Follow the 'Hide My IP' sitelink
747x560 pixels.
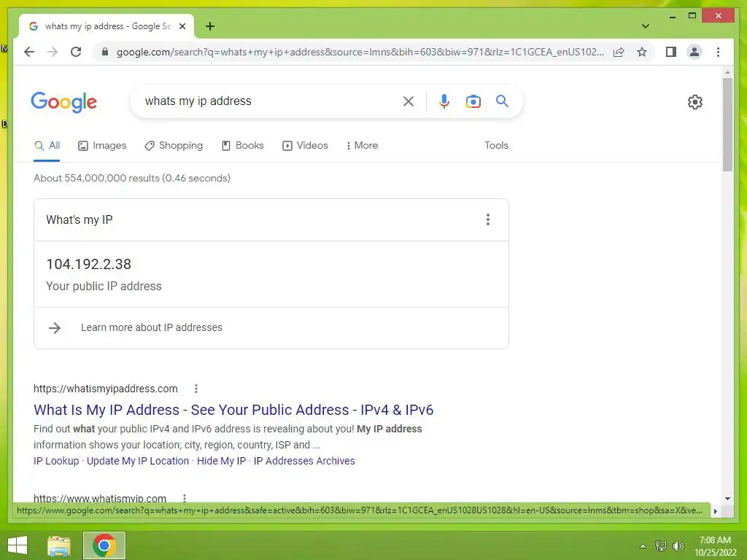click(x=222, y=461)
